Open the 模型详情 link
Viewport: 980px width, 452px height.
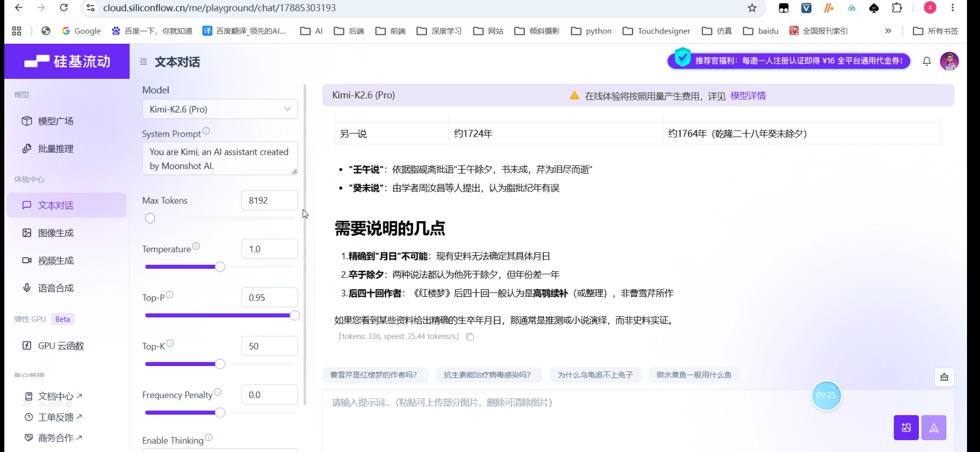click(748, 96)
